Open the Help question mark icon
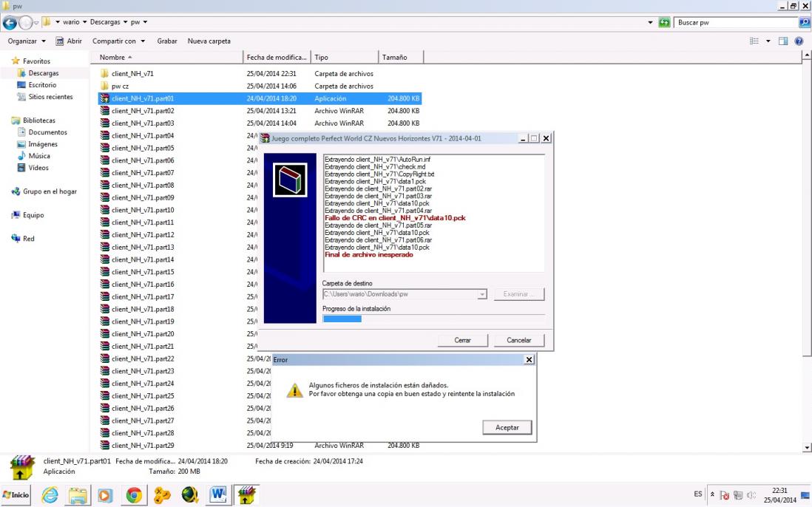Viewport: 812px width, 507px height. pyautogui.click(x=799, y=41)
